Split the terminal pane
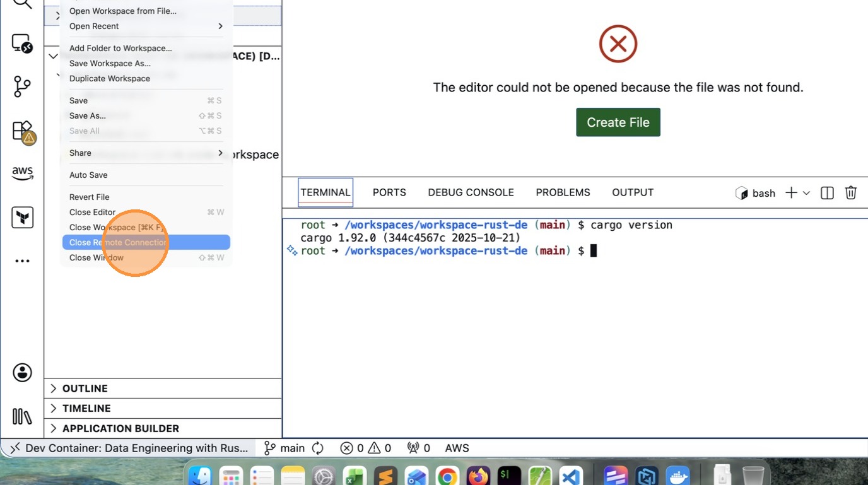The image size is (868, 485). pos(827,193)
